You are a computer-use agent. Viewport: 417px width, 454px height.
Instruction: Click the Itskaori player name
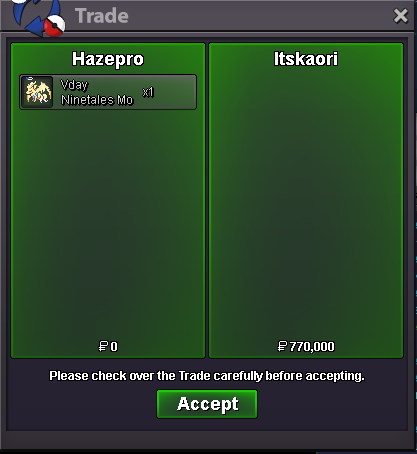(x=306, y=59)
